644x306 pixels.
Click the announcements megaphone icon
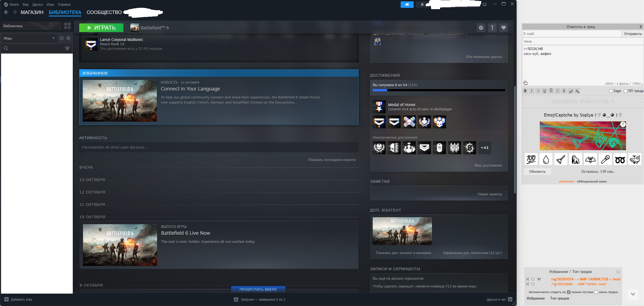tap(407, 5)
